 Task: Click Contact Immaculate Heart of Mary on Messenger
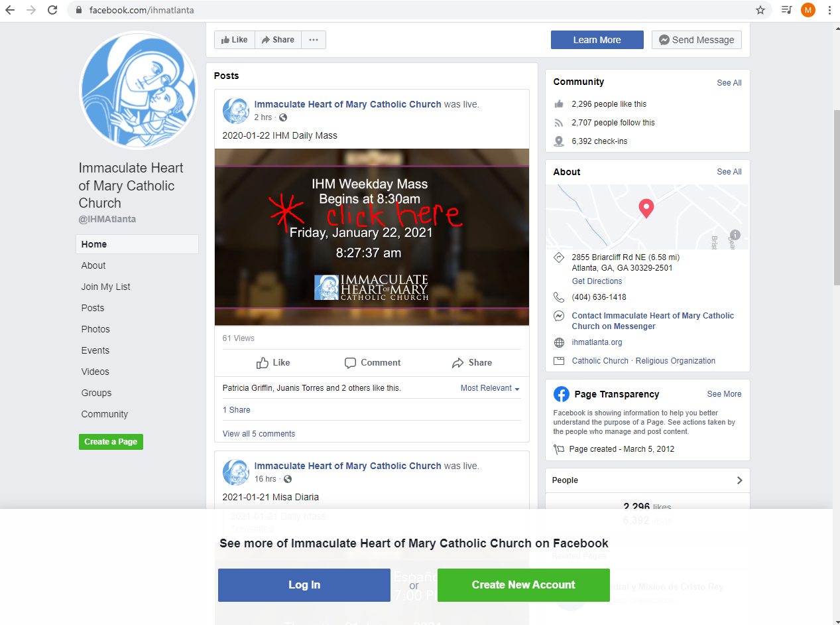[x=653, y=321]
